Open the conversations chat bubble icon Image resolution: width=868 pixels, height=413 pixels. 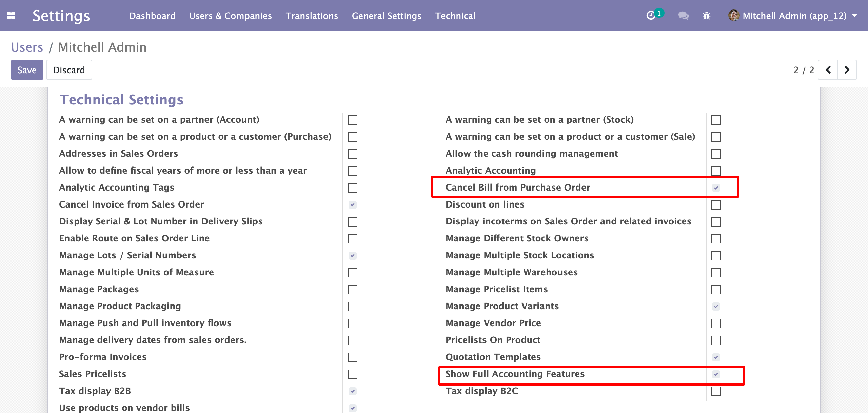tap(683, 16)
